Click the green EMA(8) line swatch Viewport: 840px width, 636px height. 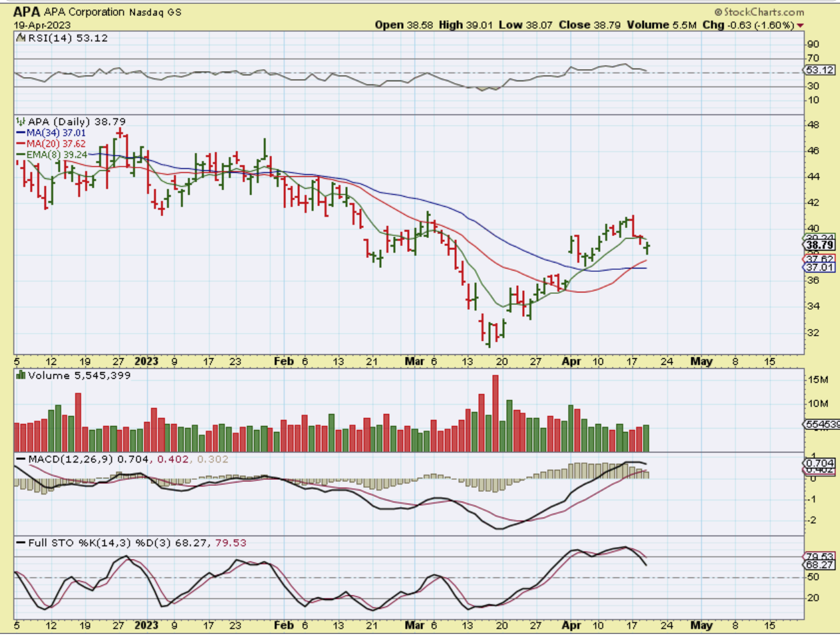[21, 154]
